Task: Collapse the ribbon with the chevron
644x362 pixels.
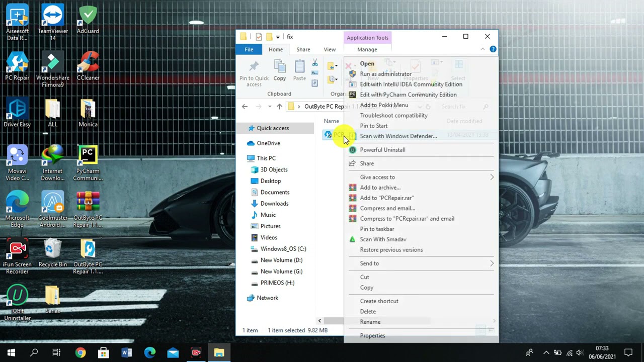Action: (x=482, y=49)
